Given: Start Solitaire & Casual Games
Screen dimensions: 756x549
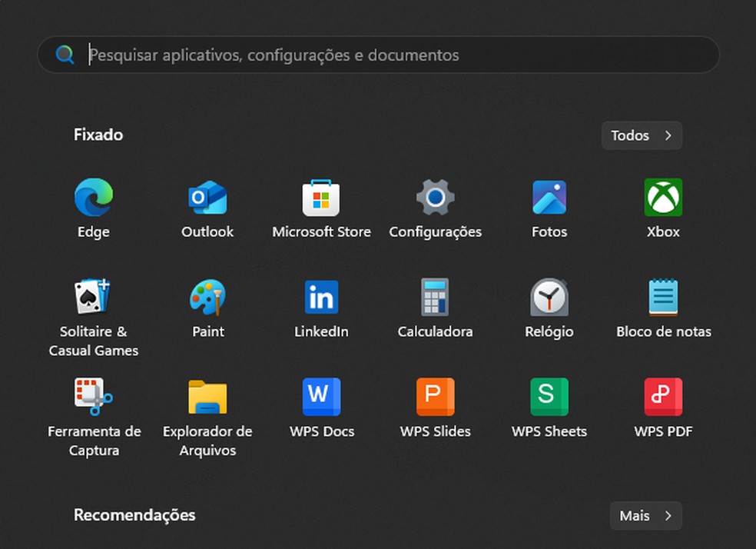Looking at the screenshot, I should click(x=94, y=298).
